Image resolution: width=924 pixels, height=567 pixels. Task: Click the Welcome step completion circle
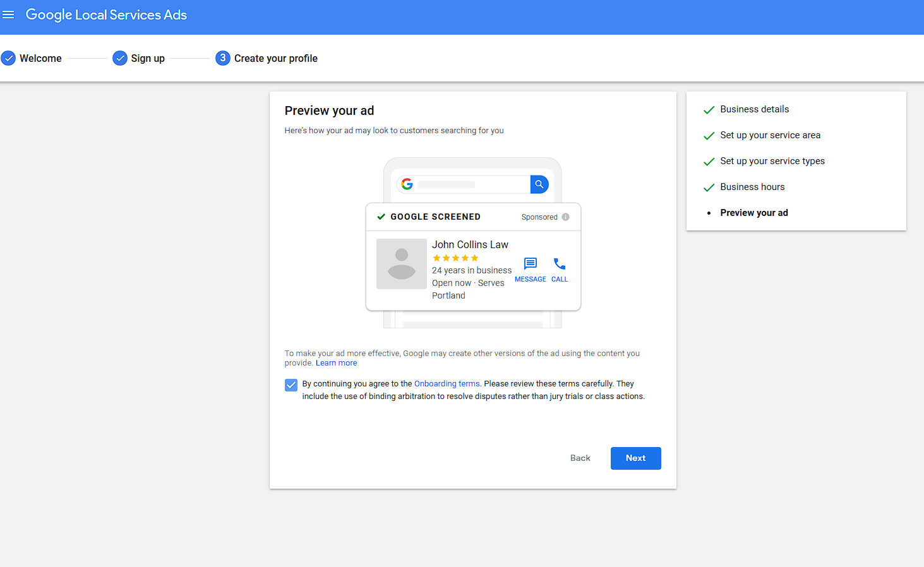(x=8, y=57)
